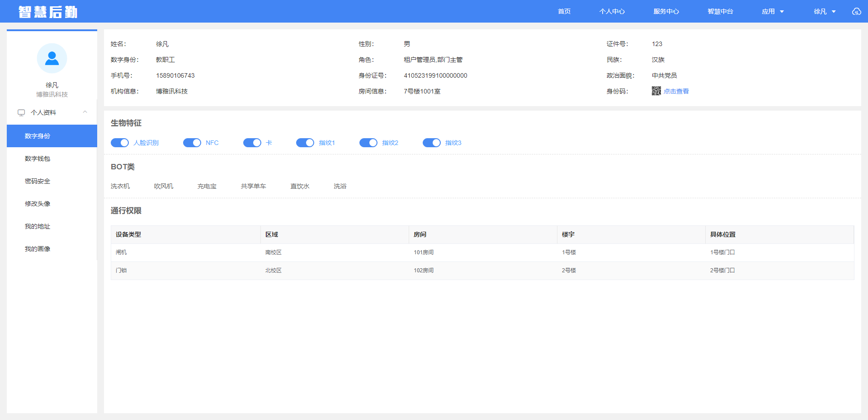Toggle the 指纹2 switch
Screen dimensions: 868x420
(x=368, y=143)
